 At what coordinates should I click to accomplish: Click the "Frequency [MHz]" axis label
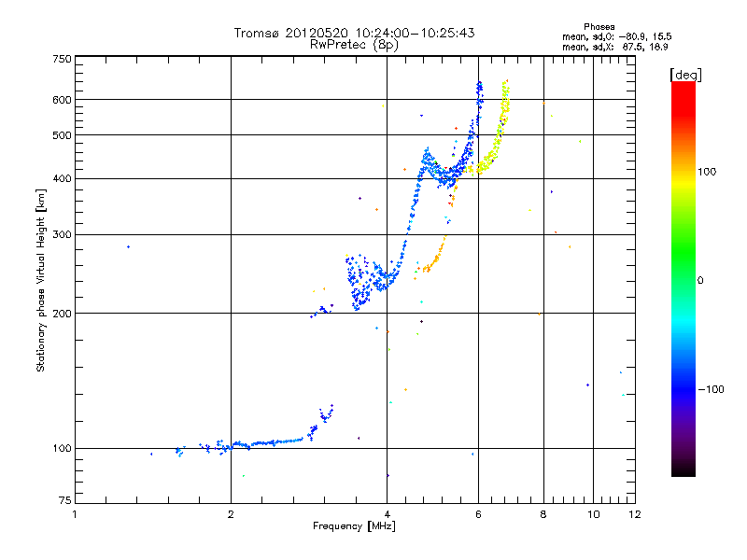354,526
